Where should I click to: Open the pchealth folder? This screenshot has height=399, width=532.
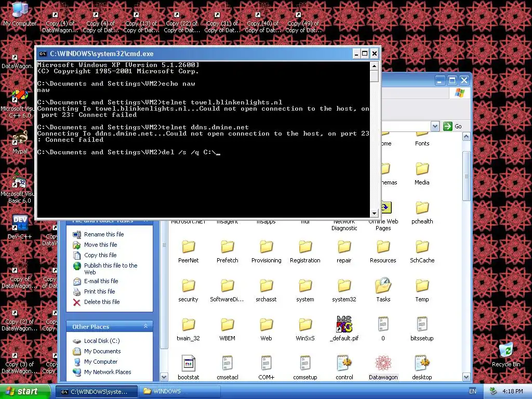pyautogui.click(x=422, y=212)
